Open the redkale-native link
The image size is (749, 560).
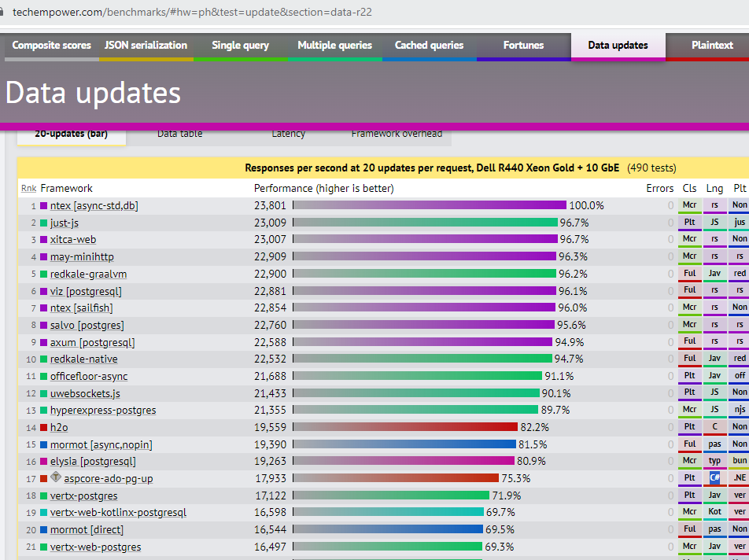point(84,359)
